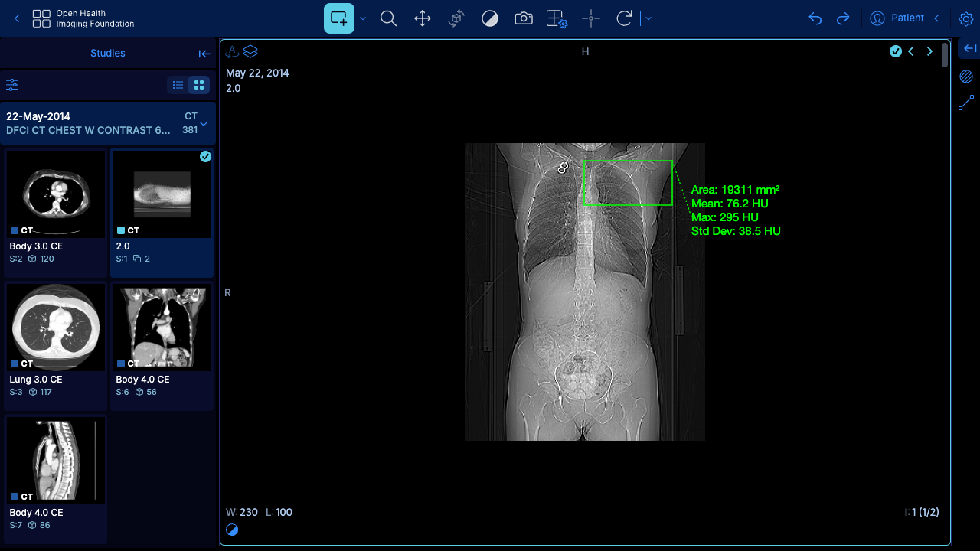Open the Patient info menu
This screenshot has height=551, width=980.
pyautogui.click(x=907, y=18)
